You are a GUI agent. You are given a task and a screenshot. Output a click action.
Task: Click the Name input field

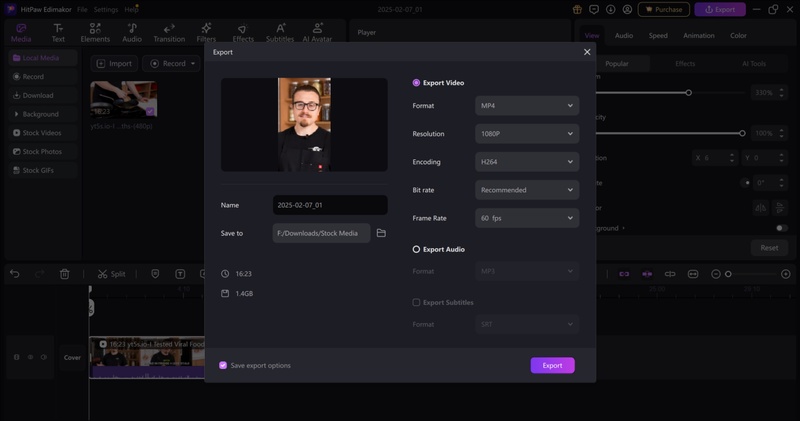pos(329,205)
